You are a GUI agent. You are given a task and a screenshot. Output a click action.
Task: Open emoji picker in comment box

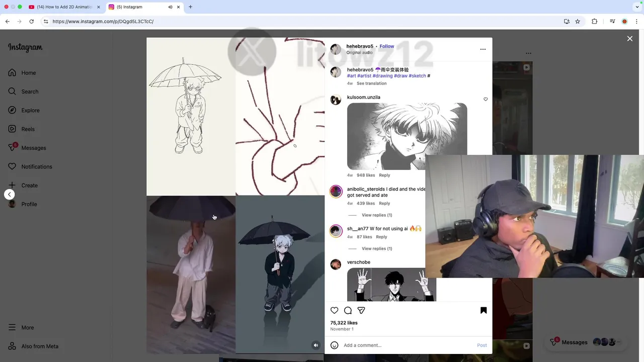(335, 345)
